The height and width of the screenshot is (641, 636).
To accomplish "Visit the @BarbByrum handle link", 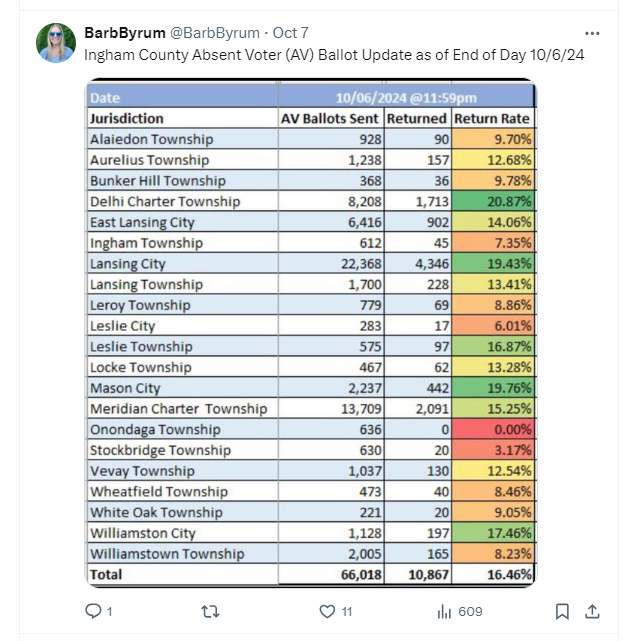I will pos(215,33).
